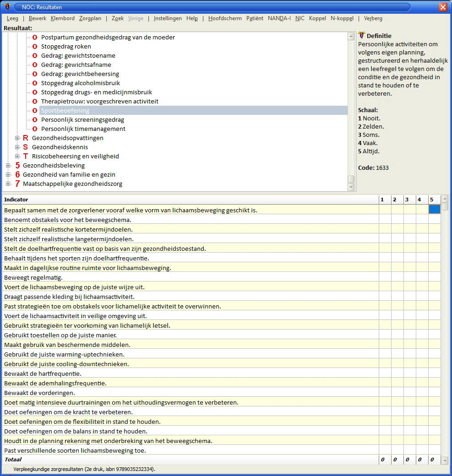
Task: Click Verberg in the menu bar
Action: pos(373,18)
